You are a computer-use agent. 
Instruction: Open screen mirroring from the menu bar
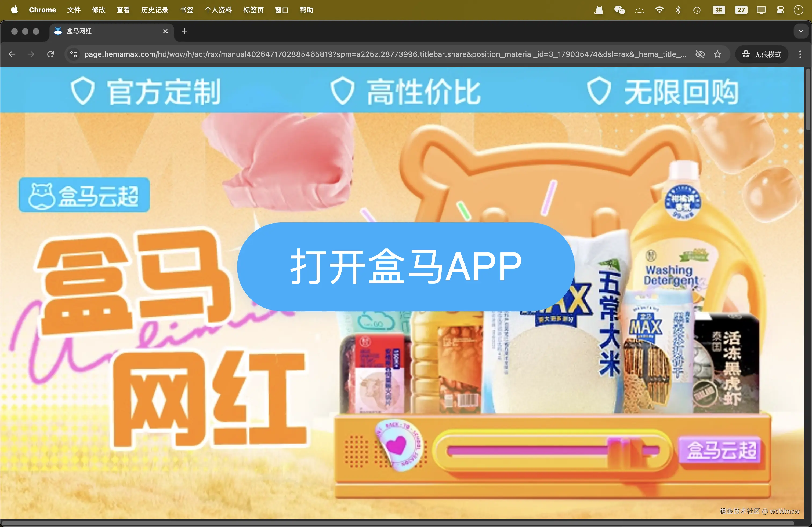pos(761,10)
